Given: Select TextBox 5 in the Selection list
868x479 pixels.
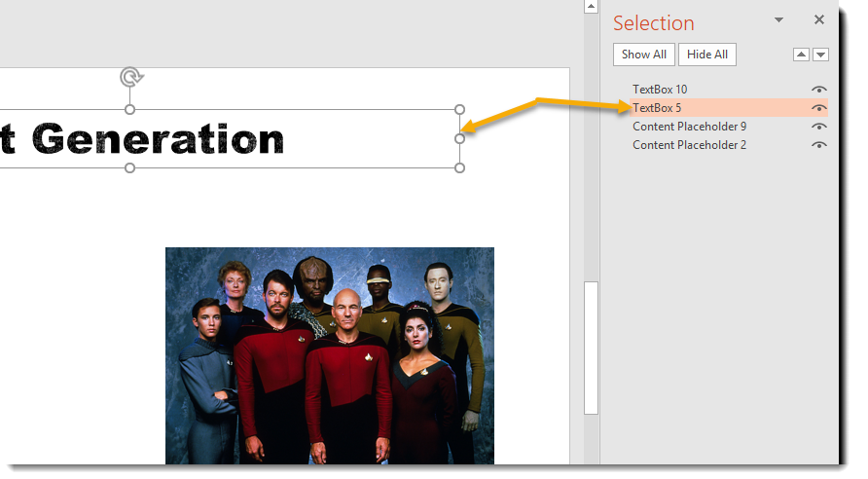Looking at the screenshot, I should tap(657, 108).
